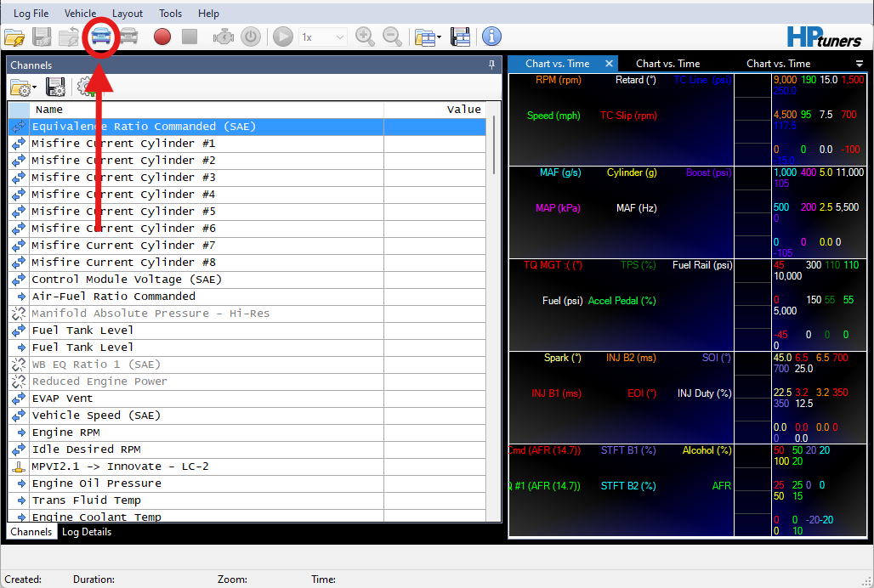Zoom in using the magnifier plus icon
874x588 pixels.
pos(365,37)
